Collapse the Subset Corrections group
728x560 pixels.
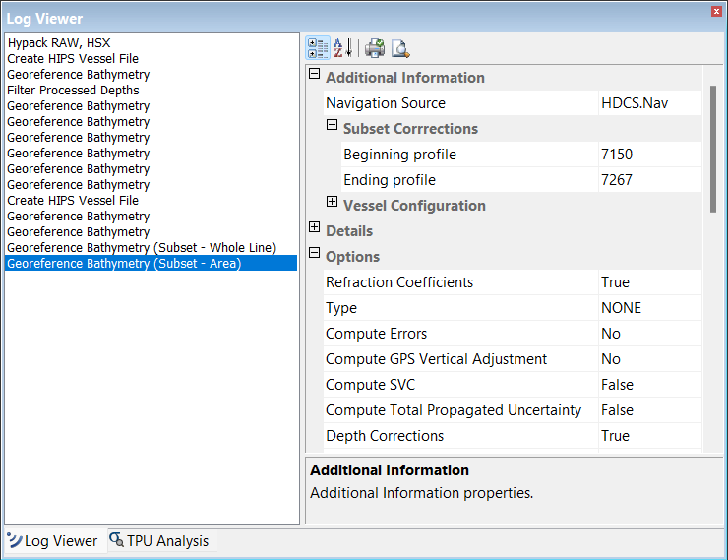333,127
